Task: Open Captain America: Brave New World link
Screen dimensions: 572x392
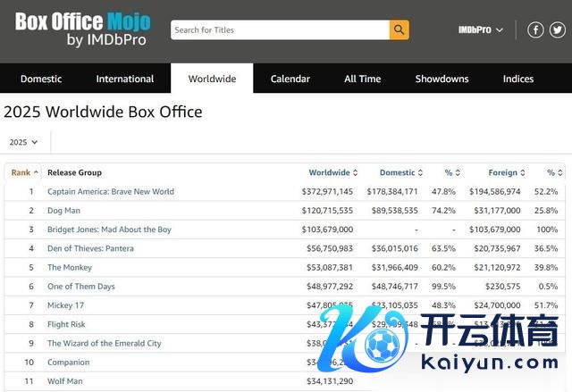Action: click(111, 192)
